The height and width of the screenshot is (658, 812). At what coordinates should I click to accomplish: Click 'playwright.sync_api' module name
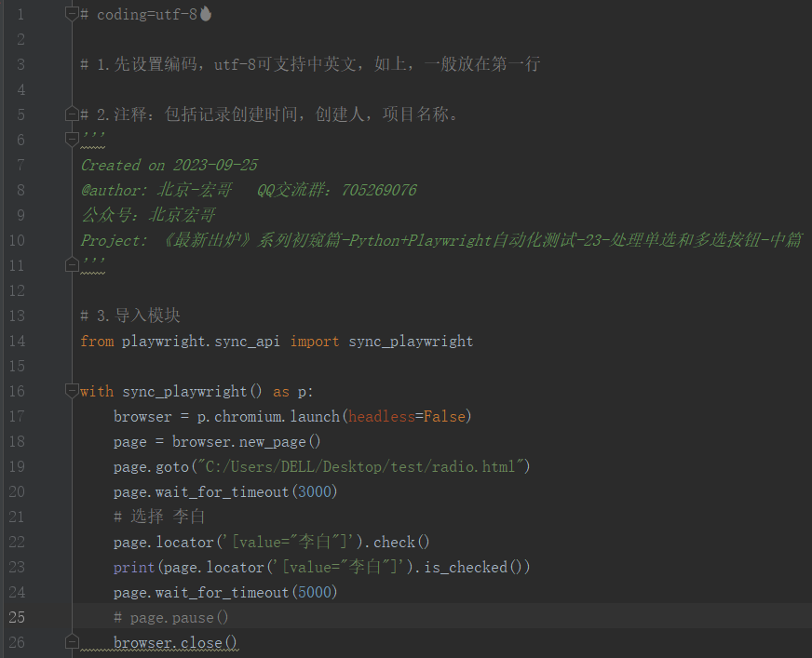[201, 342]
